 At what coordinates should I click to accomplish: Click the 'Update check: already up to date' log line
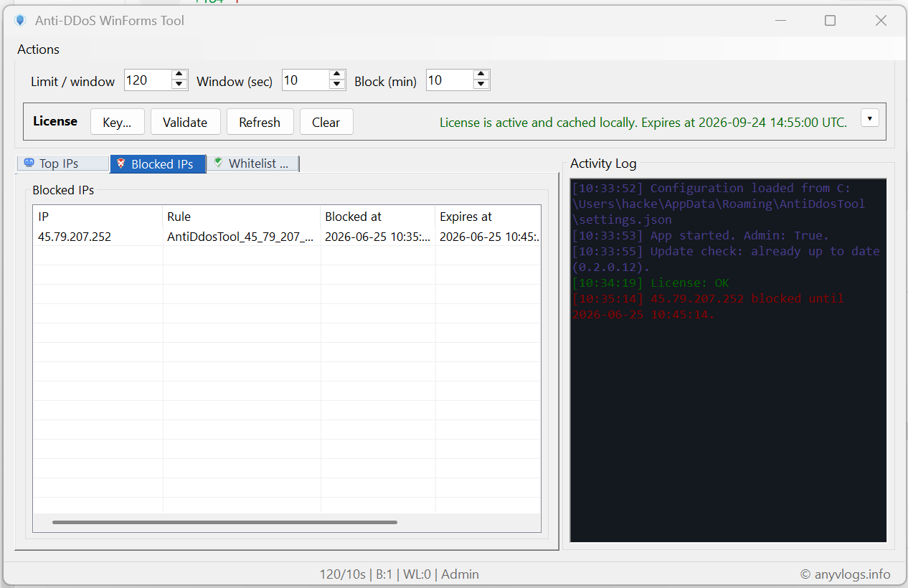(x=726, y=259)
